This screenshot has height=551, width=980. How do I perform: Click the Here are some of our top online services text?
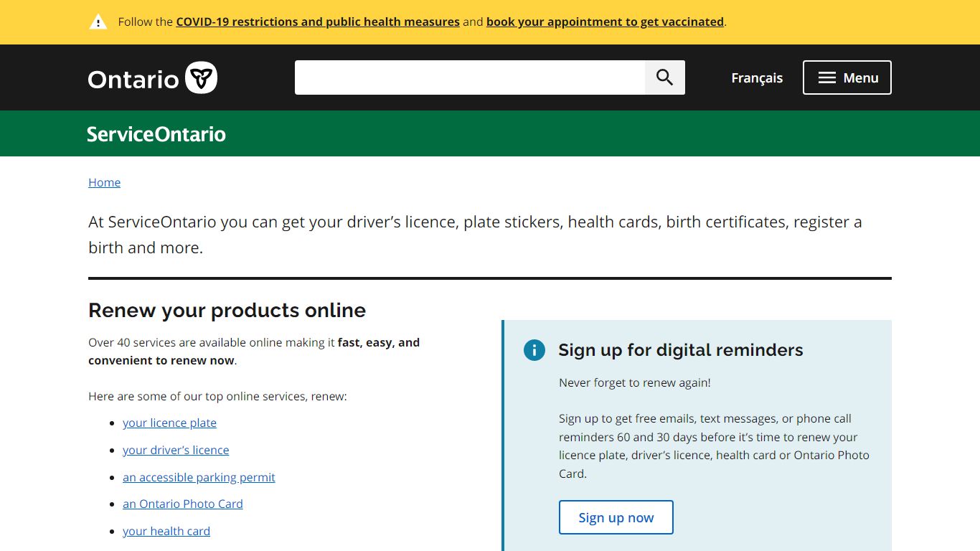pyautogui.click(x=217, y=396)
